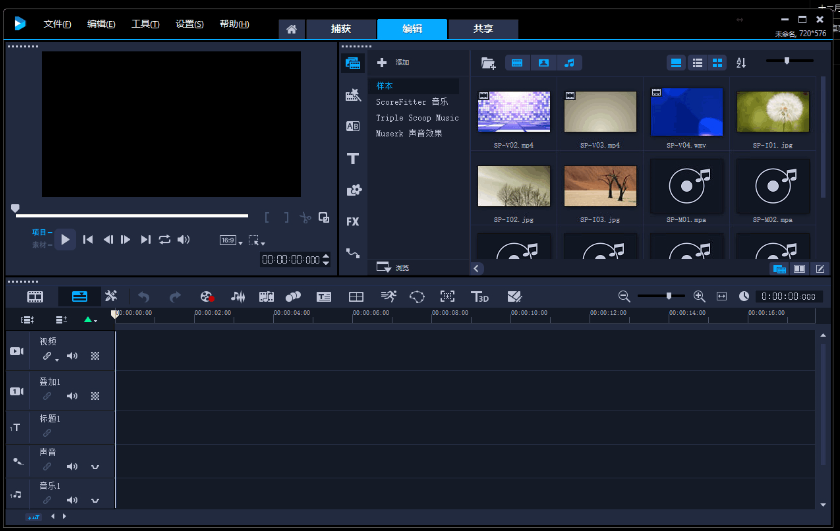840x531 pixels.
Task: Zoom out the timeline
Action: pos(624,296)
